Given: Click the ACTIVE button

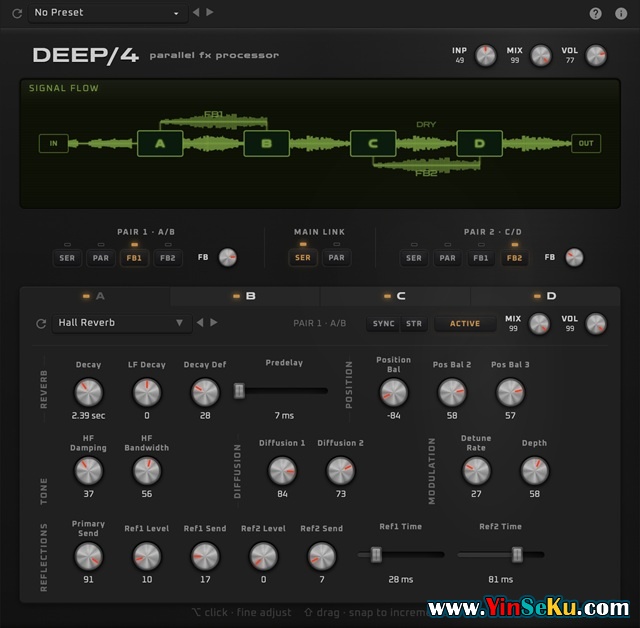Looking at the screenshot, I should coord(465,324).
